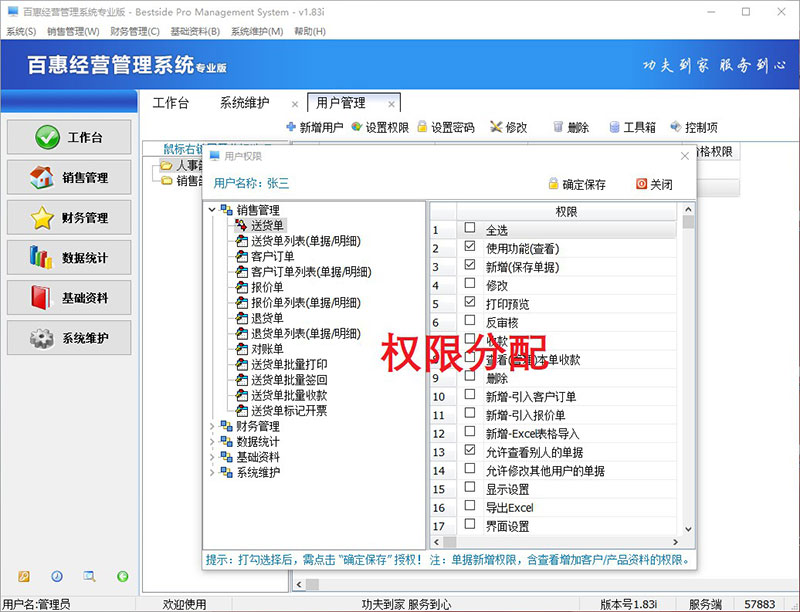Open the 销售管理(W) menu
Image resolution: width=800 pixels, height=612 pixels.
coord(73,31)
